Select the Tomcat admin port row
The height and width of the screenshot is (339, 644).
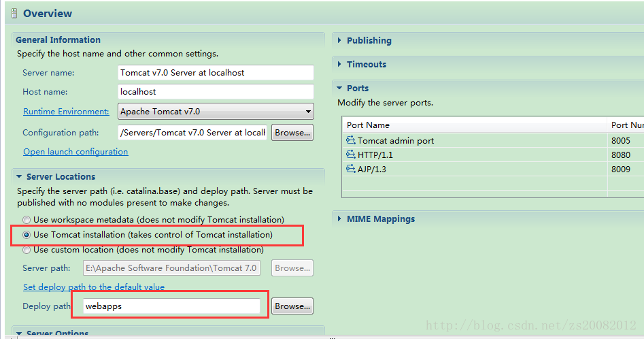tap(493, 140)
